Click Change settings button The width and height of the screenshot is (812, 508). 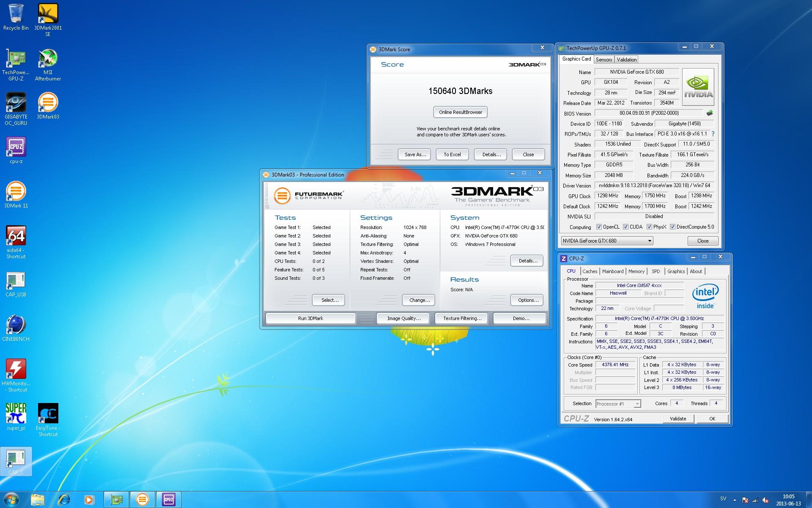pyautogui.click(x=419, y=300)
